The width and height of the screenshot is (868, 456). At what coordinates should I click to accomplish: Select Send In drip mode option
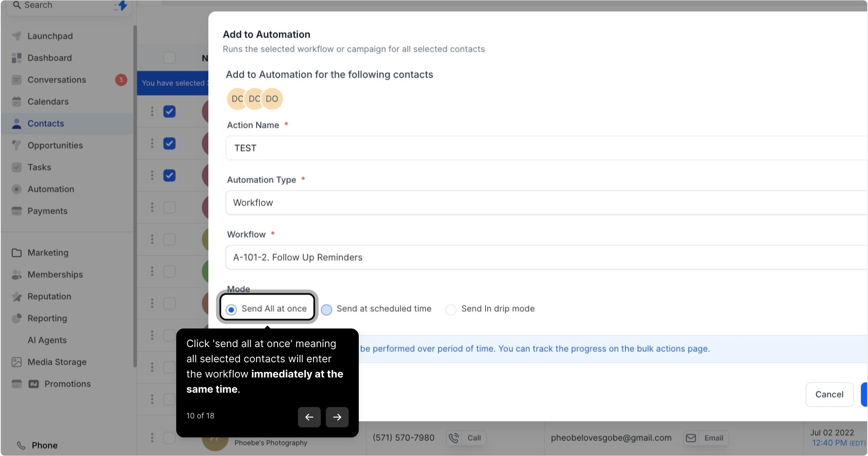[x=451, y=309]
